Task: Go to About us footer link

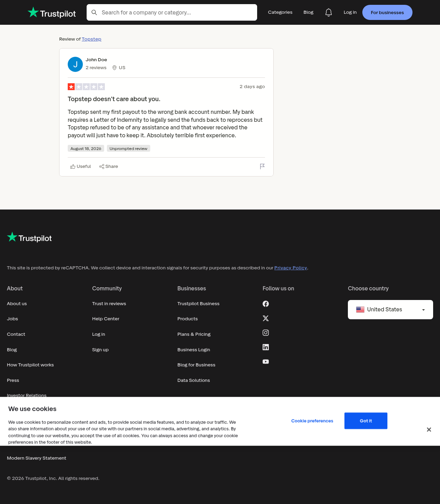Action: coord(17,304)
